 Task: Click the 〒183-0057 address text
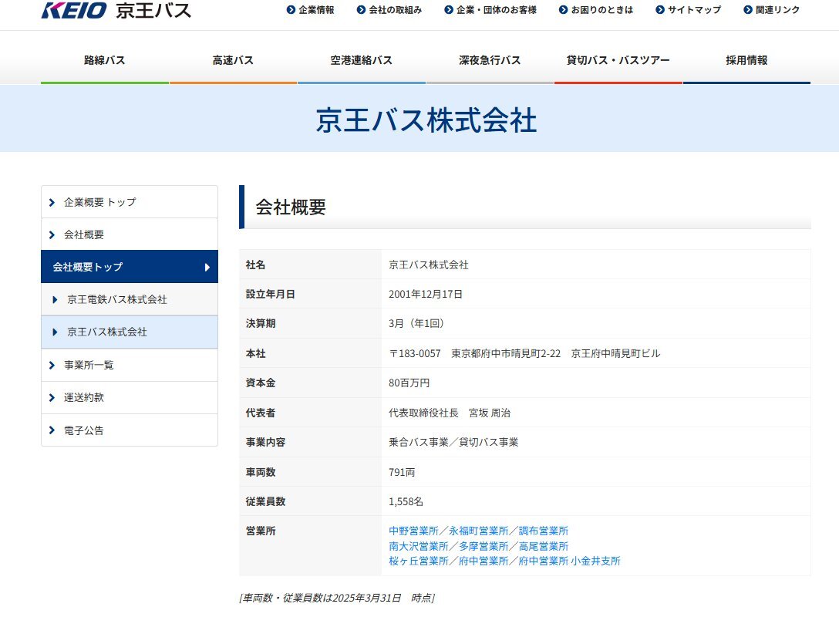[x=524, y=353]
